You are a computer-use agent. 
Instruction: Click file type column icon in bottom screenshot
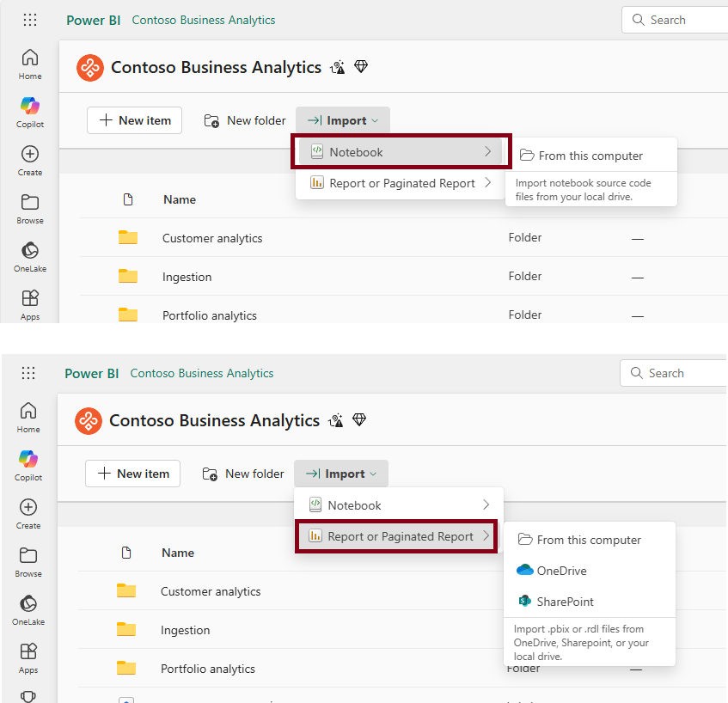pos(126,553)
